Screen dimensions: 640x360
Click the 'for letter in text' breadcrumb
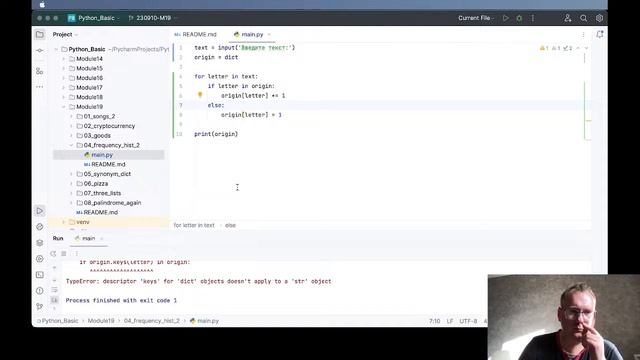click(x=194, y=225)
